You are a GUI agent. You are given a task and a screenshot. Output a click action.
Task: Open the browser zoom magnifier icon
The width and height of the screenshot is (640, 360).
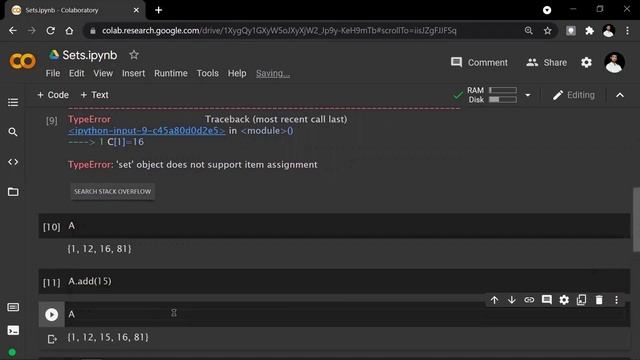point(529,31)
